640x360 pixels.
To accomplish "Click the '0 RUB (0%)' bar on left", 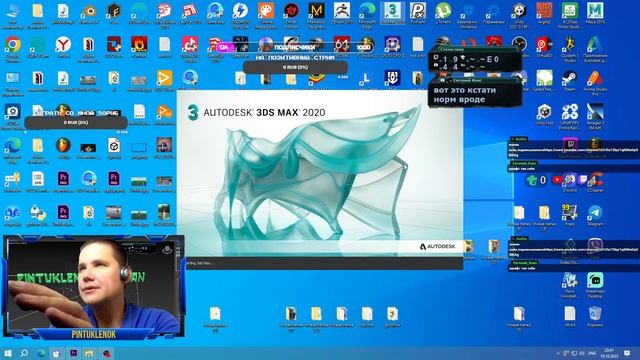I will [x=76, y=122].
